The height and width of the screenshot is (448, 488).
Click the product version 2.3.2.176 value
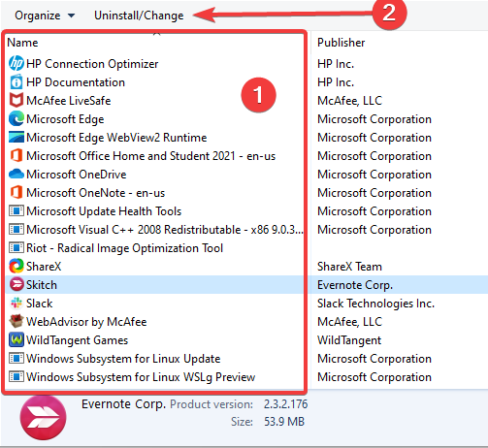point(285,404)
